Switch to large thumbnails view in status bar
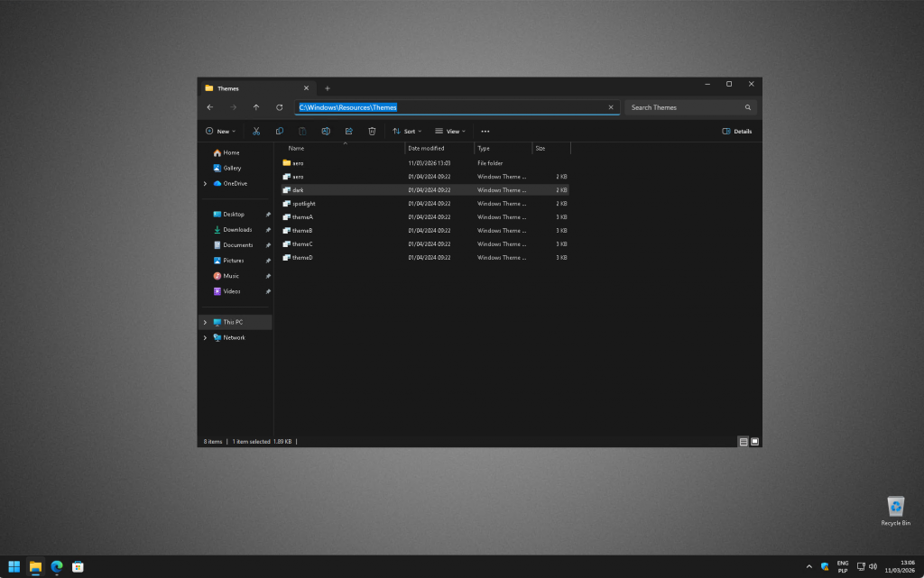 754,442
